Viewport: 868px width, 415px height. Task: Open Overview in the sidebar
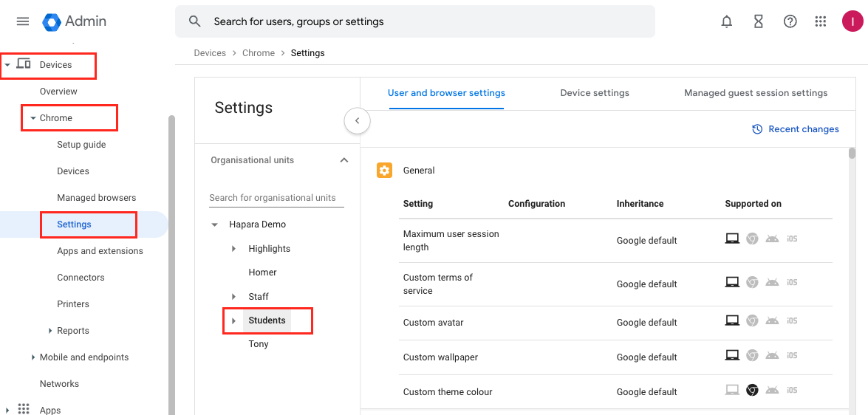[58, 92]
